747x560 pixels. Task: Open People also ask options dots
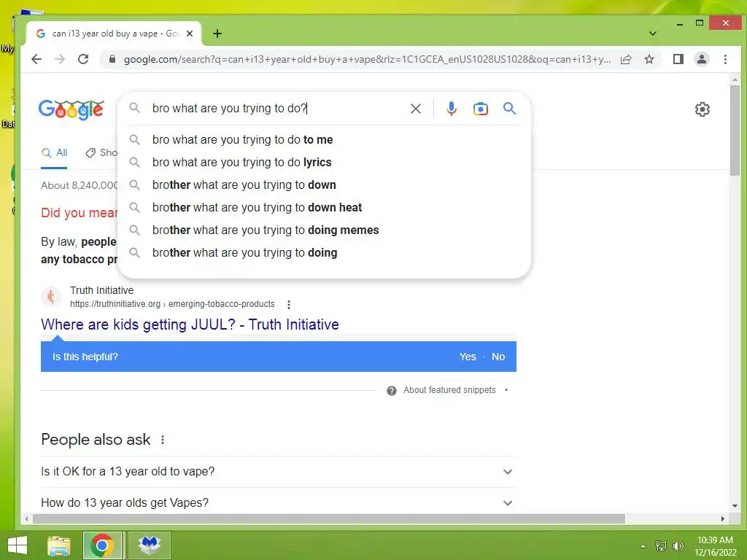click(163, 440)
